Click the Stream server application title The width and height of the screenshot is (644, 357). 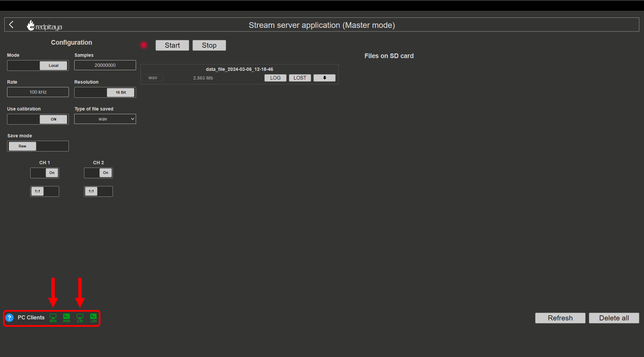pos(322,25)
